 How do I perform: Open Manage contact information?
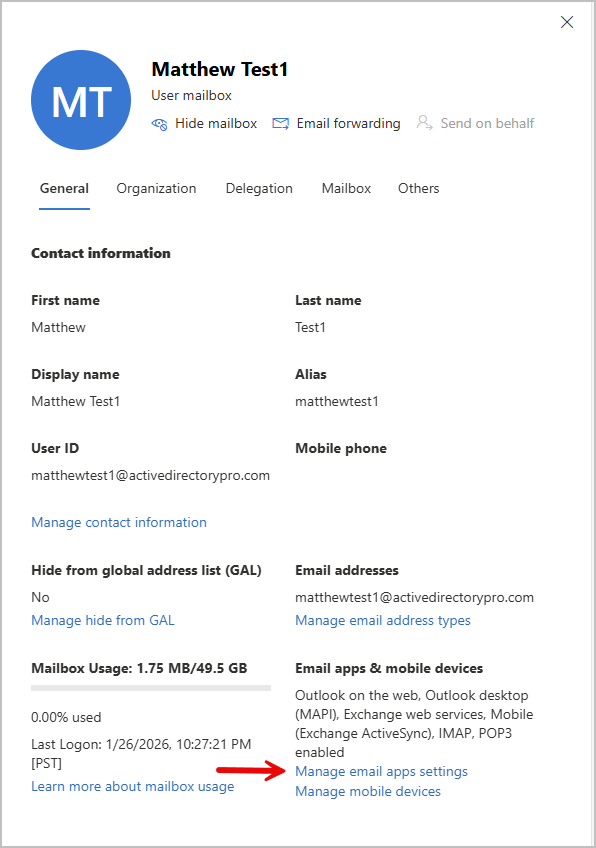click(119, 522)
